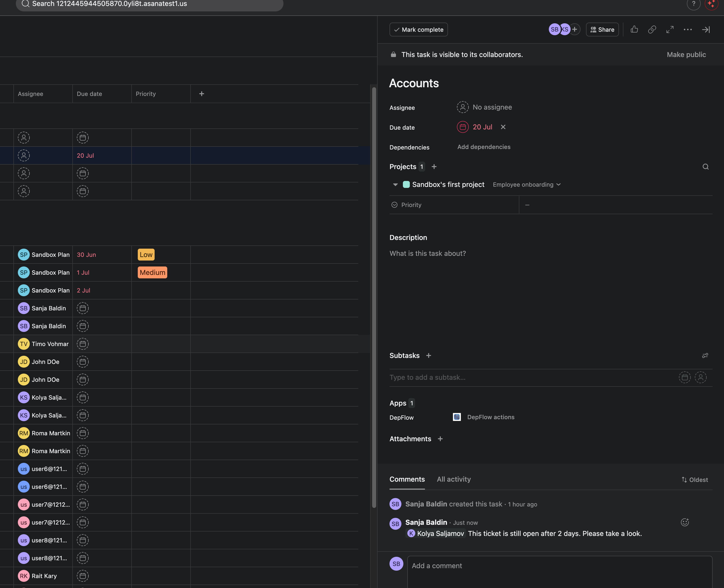
Task: Switch to the All activity tab
Action: [x=454, y=480]
